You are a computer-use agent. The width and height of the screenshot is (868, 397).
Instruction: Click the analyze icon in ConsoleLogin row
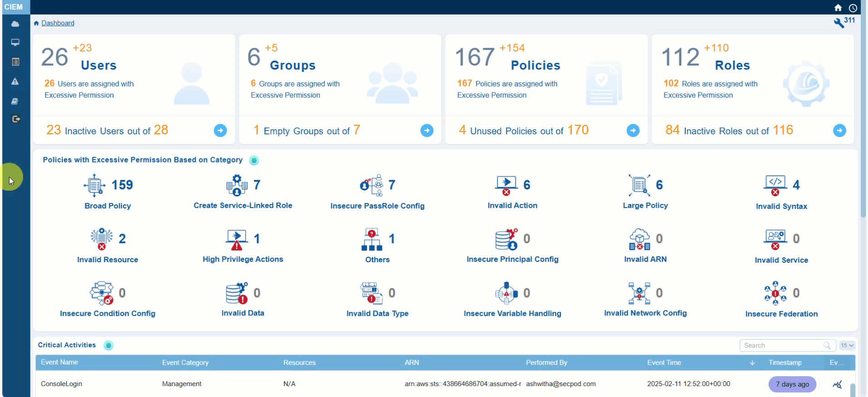(x=837, y=385)
